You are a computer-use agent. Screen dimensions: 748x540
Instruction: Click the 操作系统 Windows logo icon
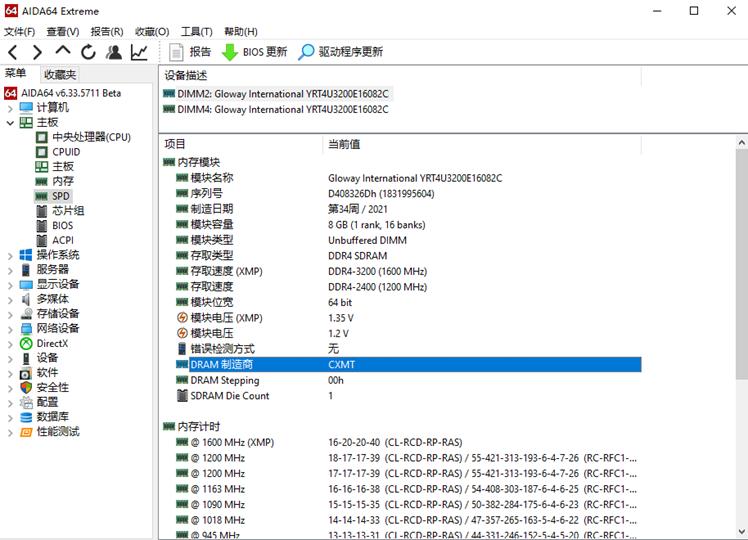26,255
